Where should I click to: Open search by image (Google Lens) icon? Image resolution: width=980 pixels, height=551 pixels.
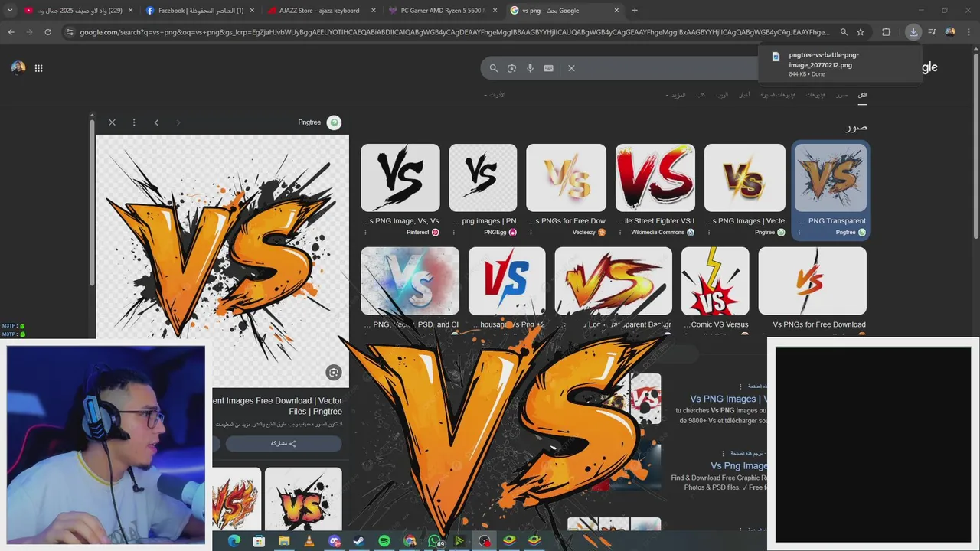tap(511, 68)
